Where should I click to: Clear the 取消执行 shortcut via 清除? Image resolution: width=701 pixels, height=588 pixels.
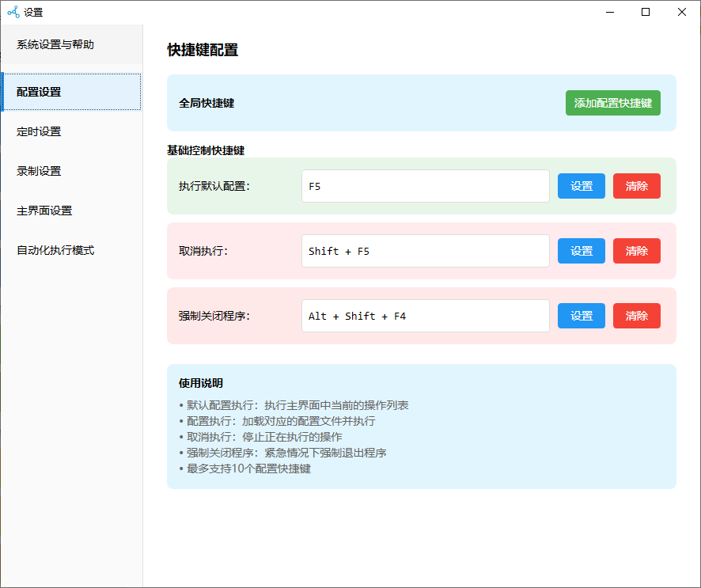636,251
